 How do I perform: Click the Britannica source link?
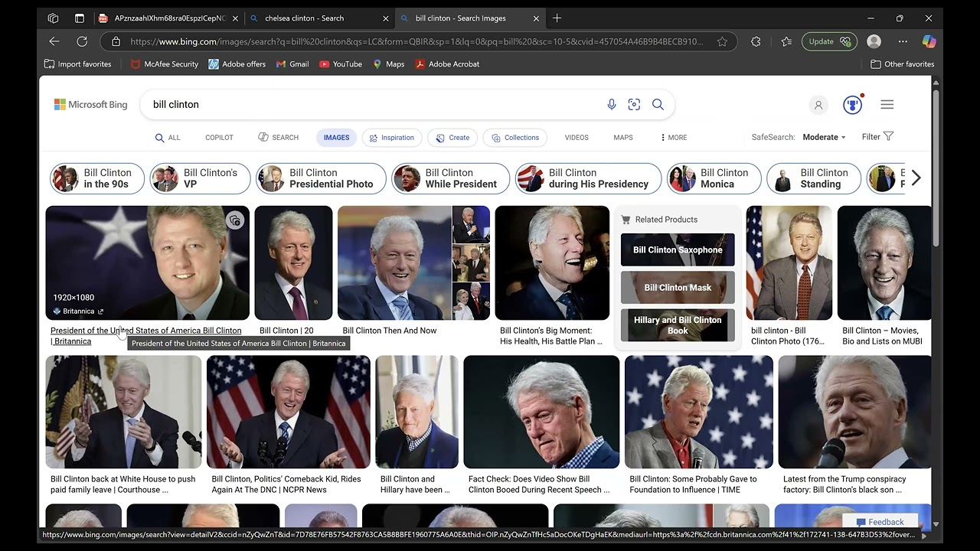78,311
